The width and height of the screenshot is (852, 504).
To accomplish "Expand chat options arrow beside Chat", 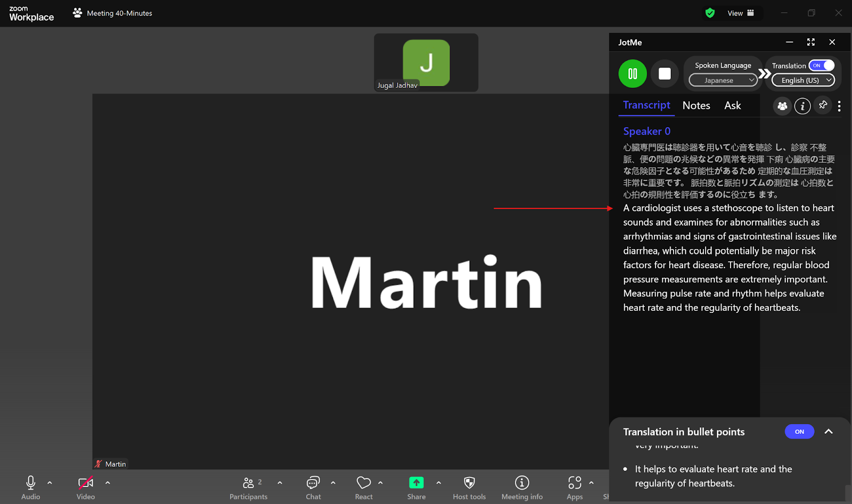I will tap(333, 483).
